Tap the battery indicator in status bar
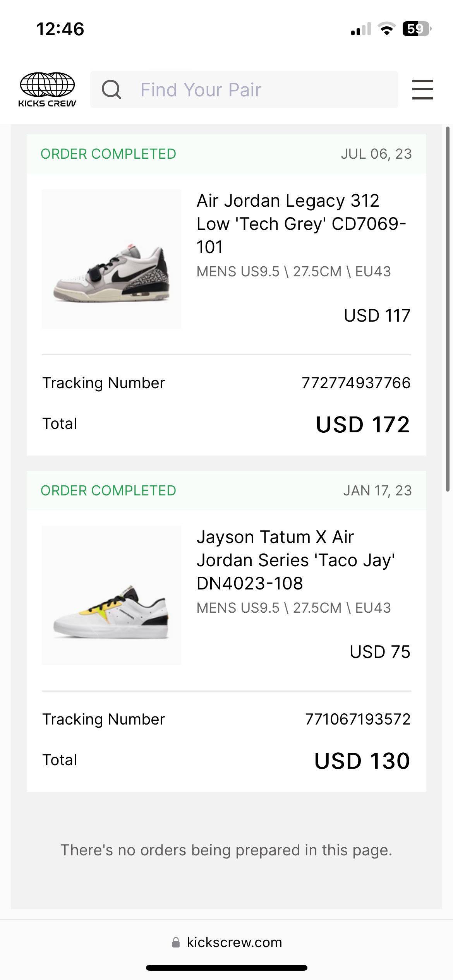 (417, 29)
